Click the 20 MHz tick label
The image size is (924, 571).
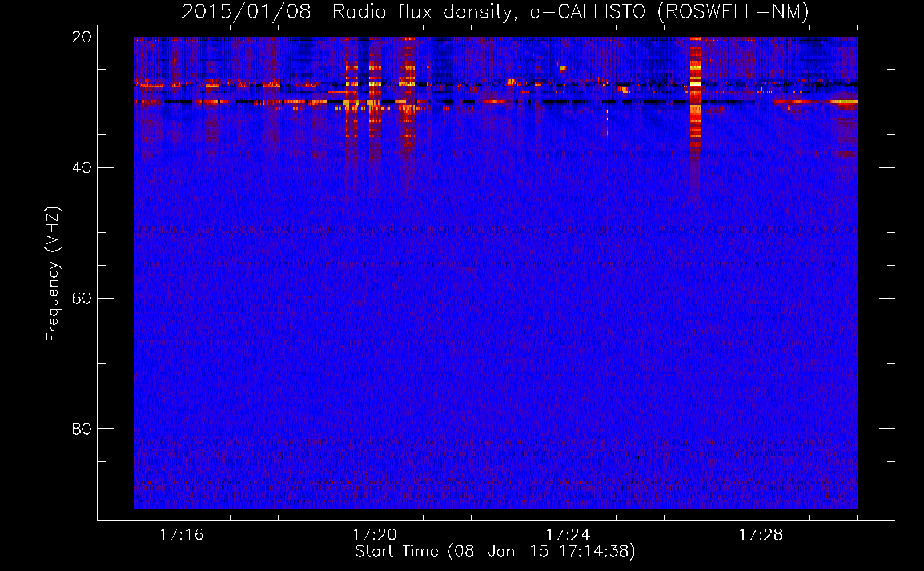click(82, 37)
